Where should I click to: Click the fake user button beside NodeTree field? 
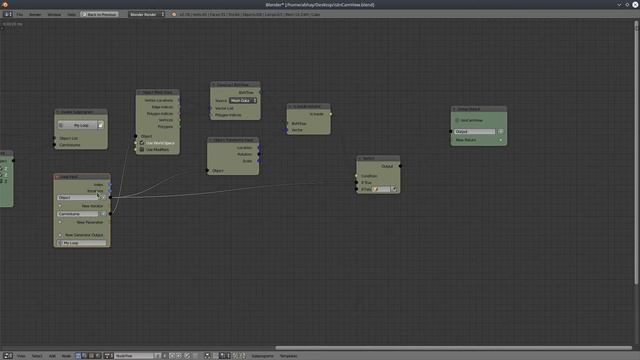[x=157, y=356]
